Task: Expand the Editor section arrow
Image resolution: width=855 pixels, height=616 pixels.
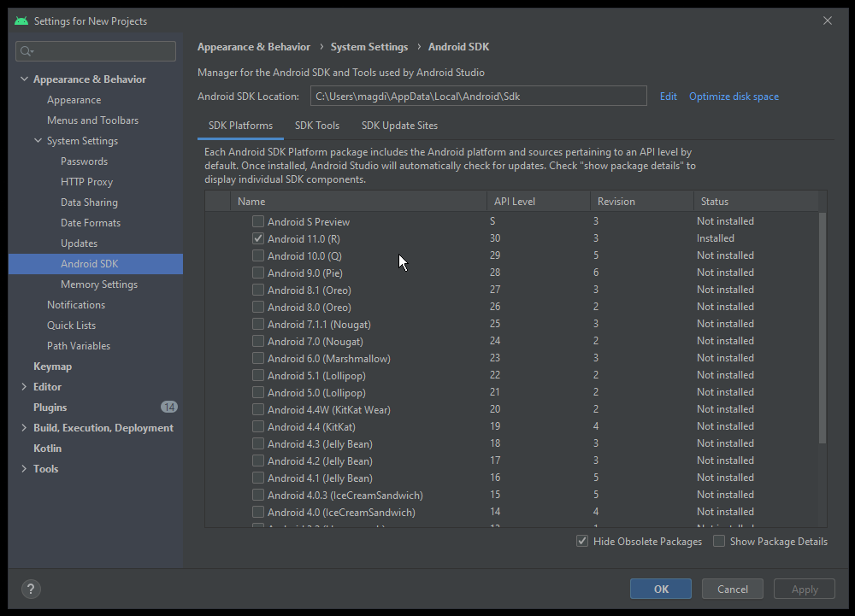Action: tap(24, 387)
